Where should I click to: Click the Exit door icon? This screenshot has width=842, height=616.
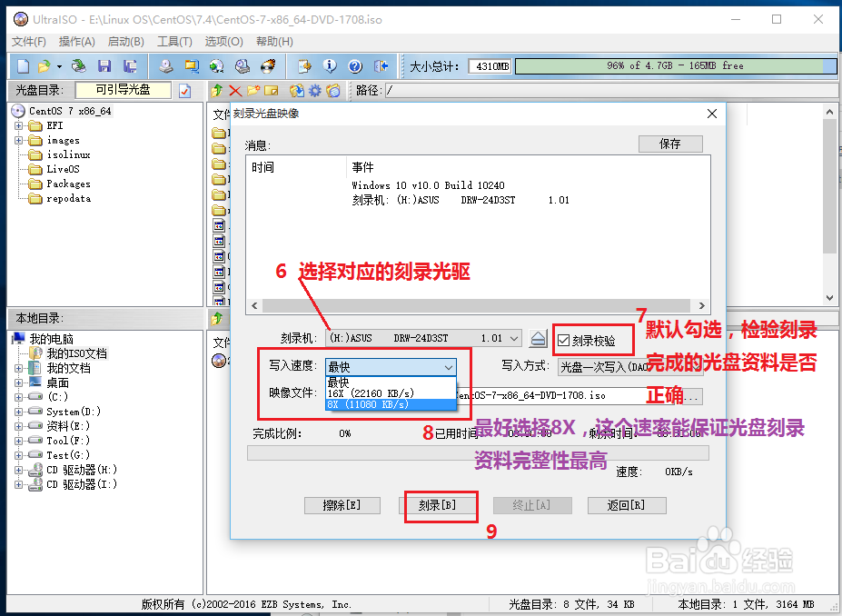[x=381, y=66]
